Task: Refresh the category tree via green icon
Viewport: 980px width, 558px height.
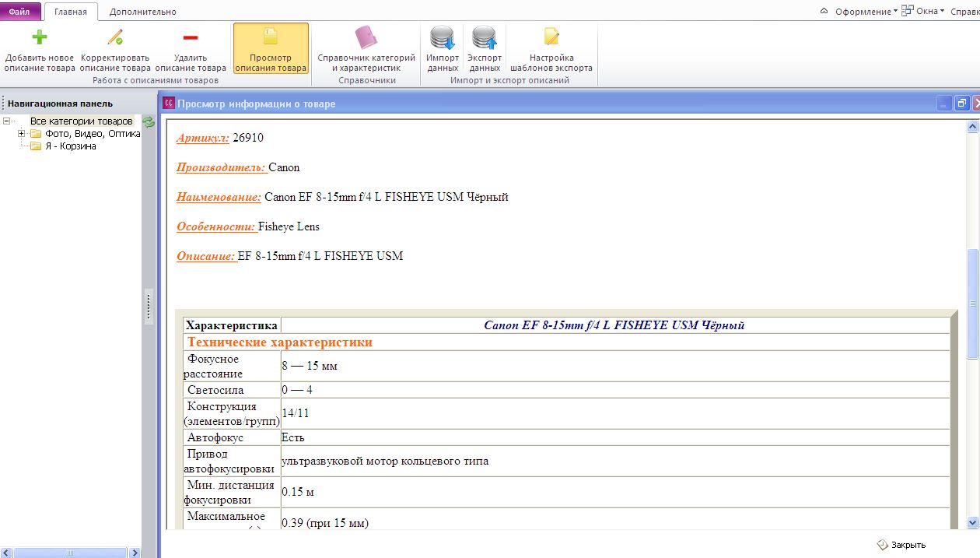Action: 149,122
